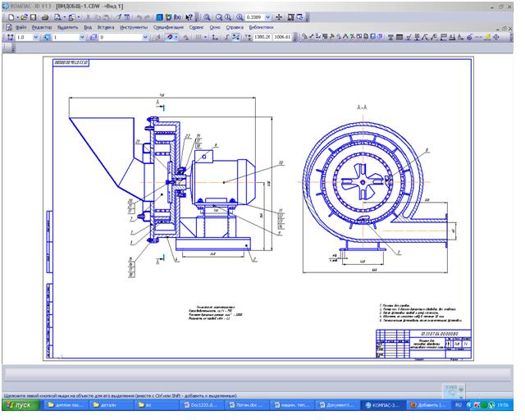Zoom by window magnifier icon

coord(207,17)
